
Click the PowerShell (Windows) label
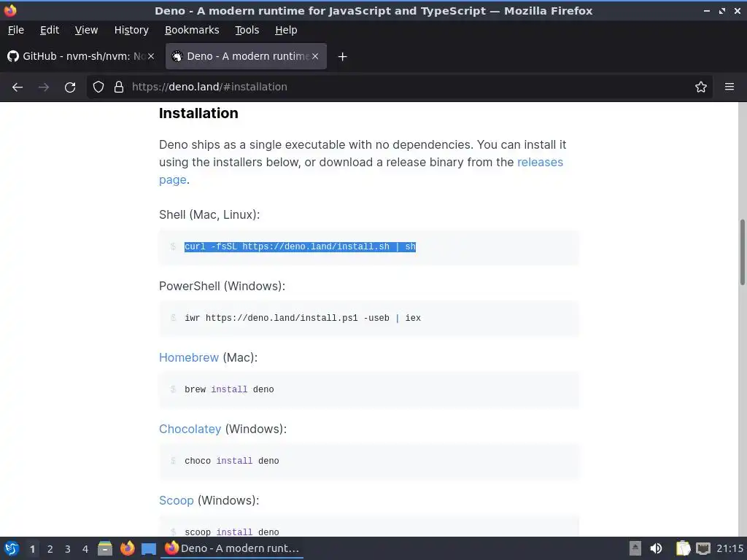click(222, 286)
